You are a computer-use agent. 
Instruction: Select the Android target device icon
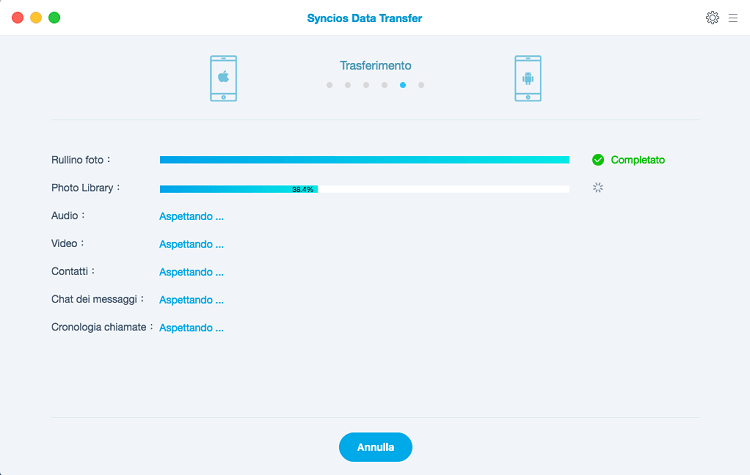(x=528, y=78)
